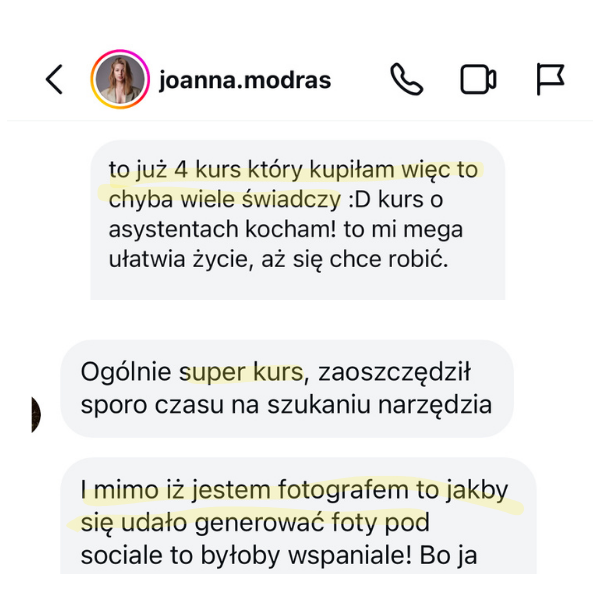Viewport: 600px width, 600px height.
Task: Go back using the left chevron arrow
Action: (x=54, y=80)
